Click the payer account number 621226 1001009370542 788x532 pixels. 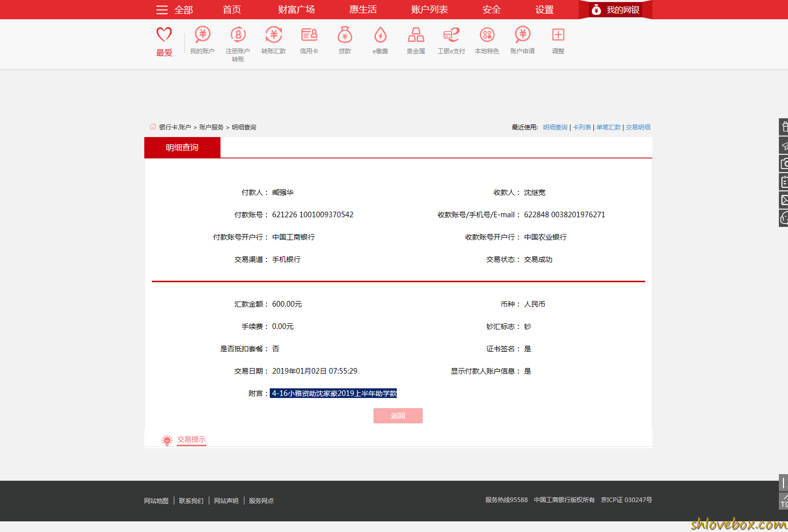[x=312, y=215]
